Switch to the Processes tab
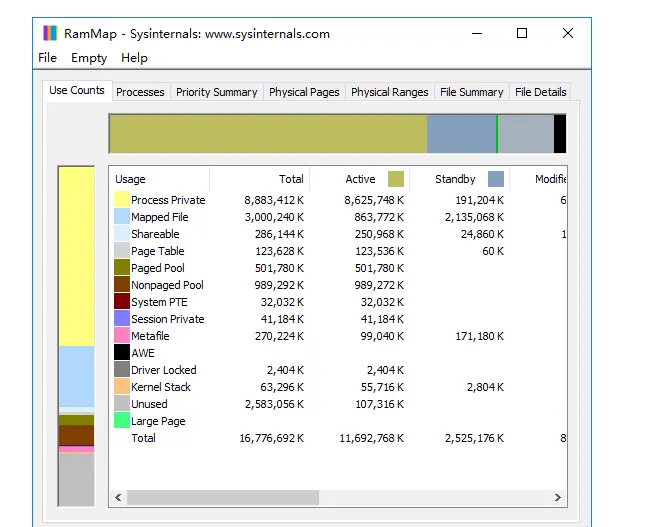 point(140,92)
